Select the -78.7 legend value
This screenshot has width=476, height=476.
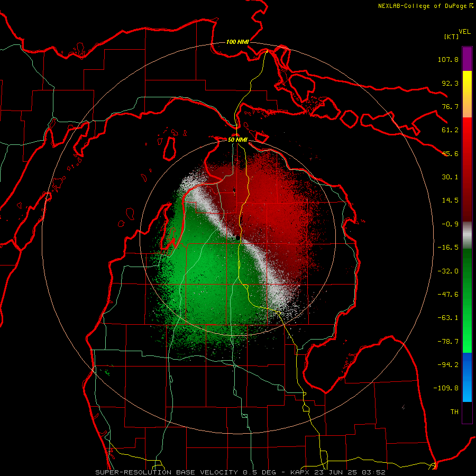pos(448,342)
